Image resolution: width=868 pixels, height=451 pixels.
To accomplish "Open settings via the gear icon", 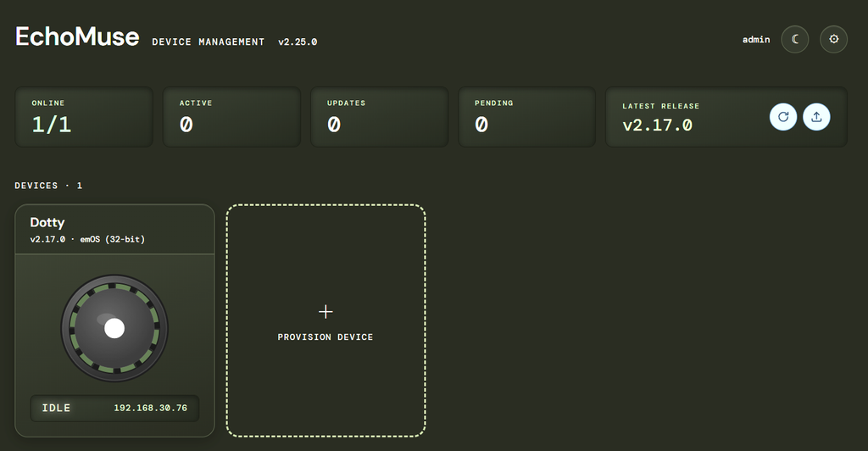I will click(834, 39).
